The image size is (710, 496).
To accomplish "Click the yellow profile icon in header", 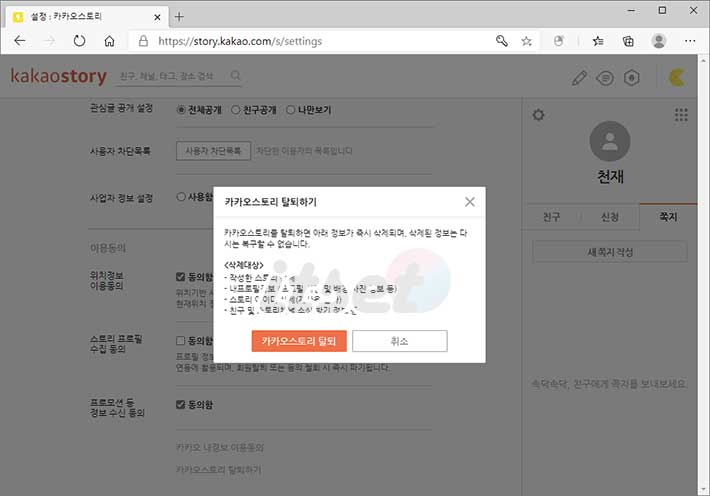I will pyautogui.click(x=677, y=77).
